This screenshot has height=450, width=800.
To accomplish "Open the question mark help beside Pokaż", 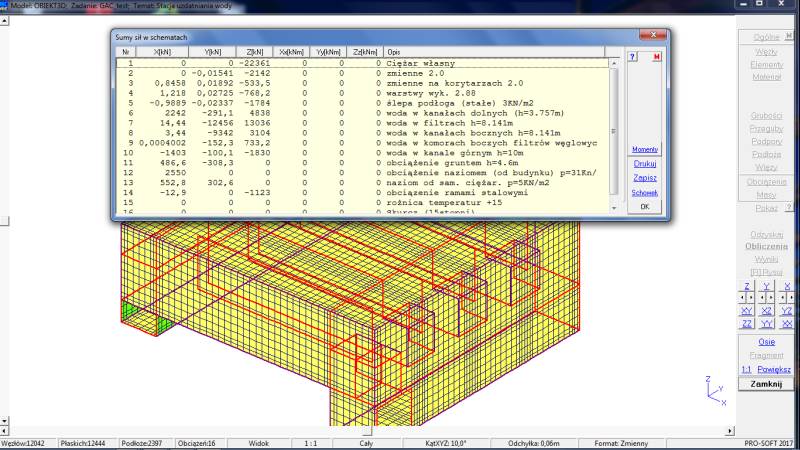I will 789,208.
